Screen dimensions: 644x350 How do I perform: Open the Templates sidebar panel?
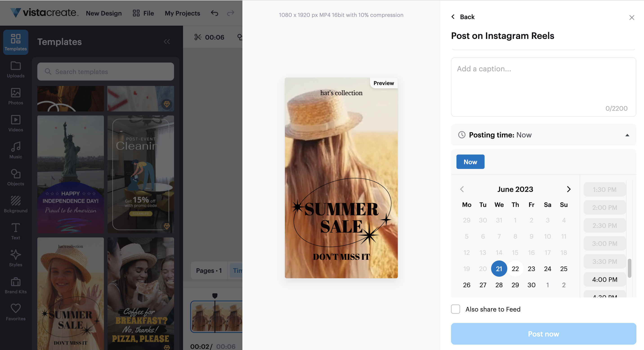16,42
